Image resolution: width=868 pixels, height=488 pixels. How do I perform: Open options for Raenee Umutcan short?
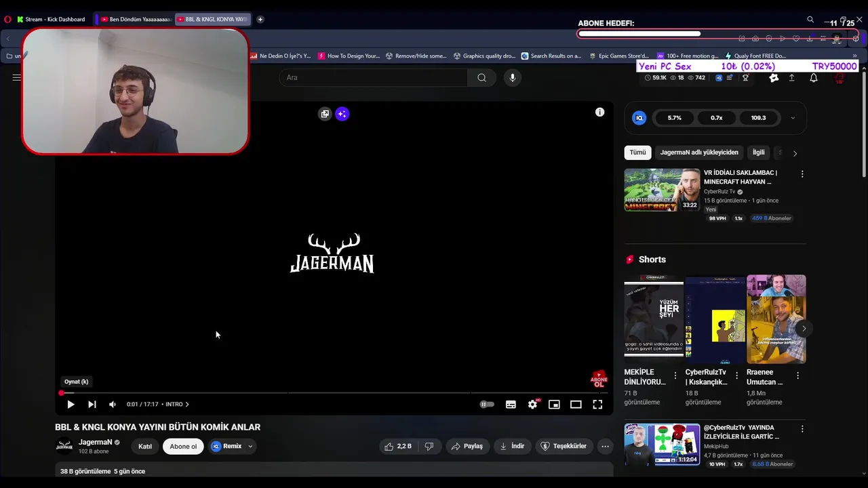[x=797, y=375]
